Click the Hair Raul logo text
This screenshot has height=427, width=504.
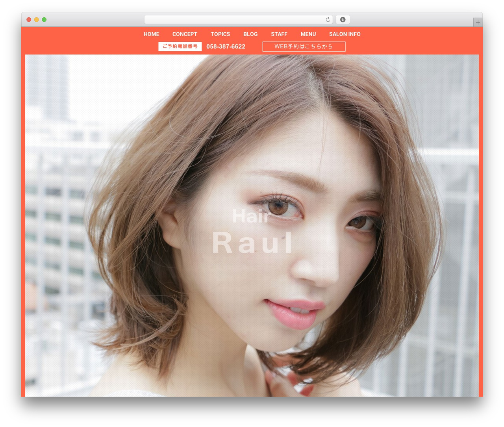click(252, 231)
